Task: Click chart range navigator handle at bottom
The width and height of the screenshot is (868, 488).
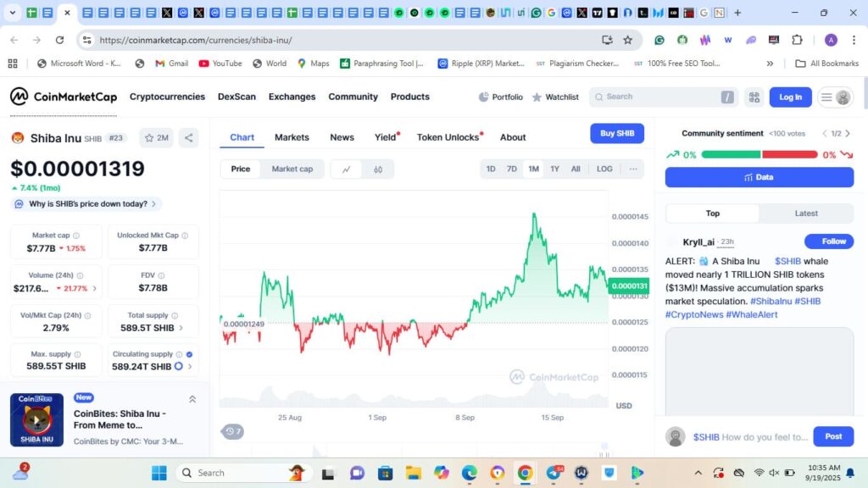Action: (604, 453)
